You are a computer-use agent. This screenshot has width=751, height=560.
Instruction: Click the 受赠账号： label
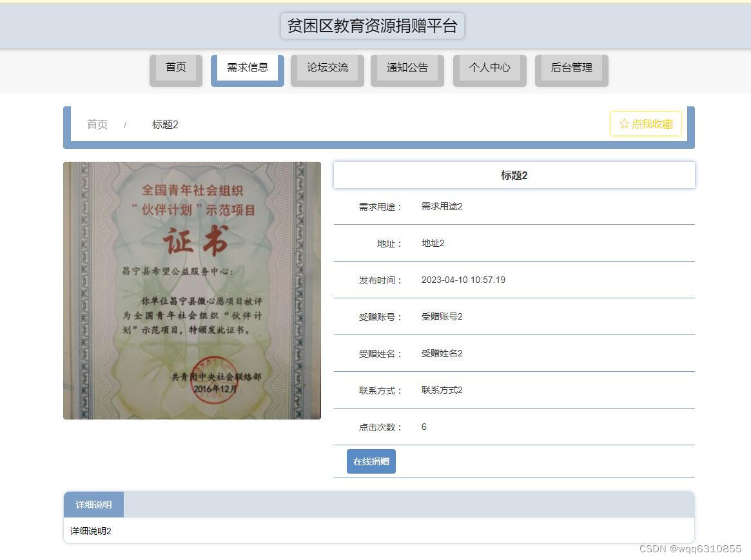(381, 317)
